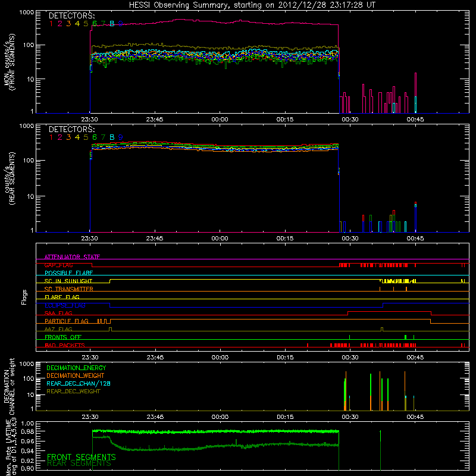
Task: Click the FLARE_FLAG label
Action: [x=62, y=297]
